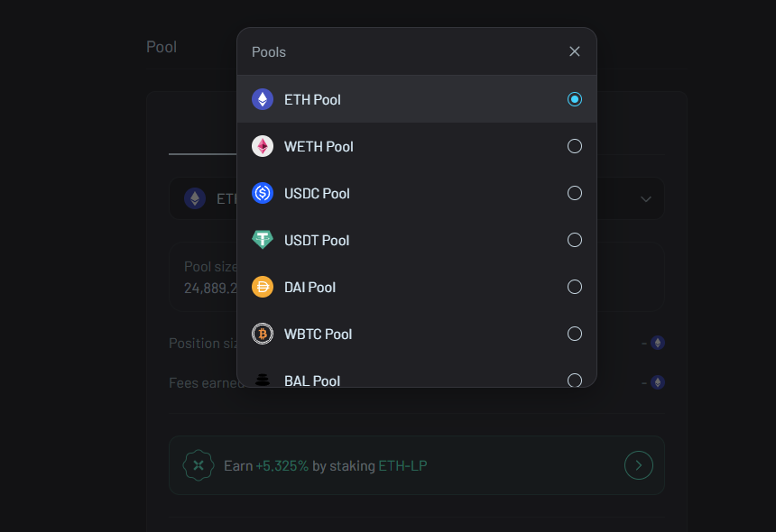
Task: Expand the pool selector dropdown chevron
Action: (645, 199)
